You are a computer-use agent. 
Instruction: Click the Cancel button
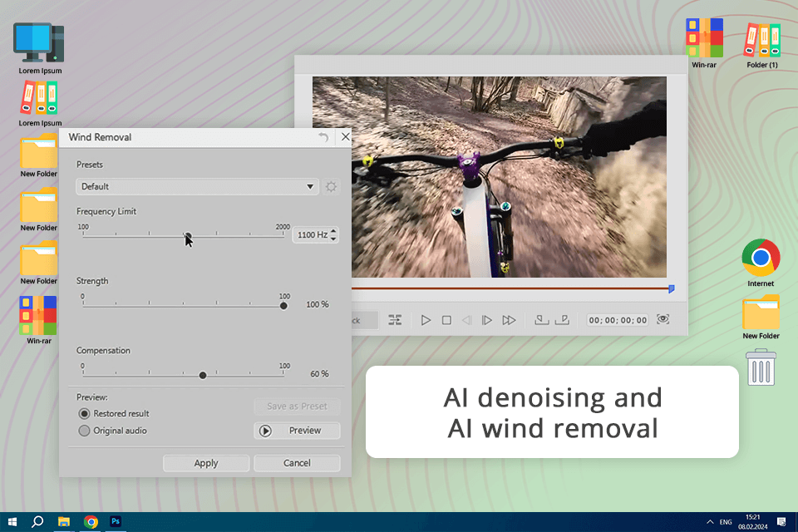[297, 463]
